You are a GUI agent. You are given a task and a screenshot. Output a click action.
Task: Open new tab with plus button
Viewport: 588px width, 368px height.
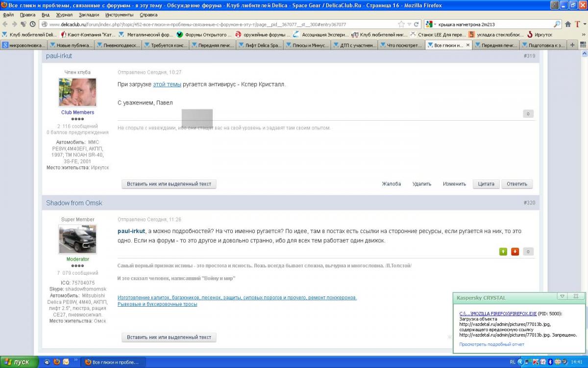572,45
